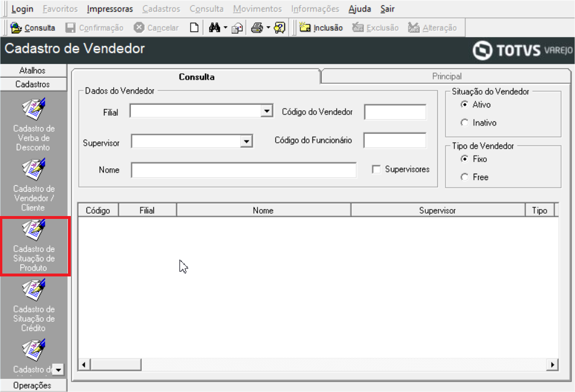Image resolution: width=575 pixels, height=392 pixels.
Task: Select the Fixo vendor type
Action: click(x=464, y=159)
